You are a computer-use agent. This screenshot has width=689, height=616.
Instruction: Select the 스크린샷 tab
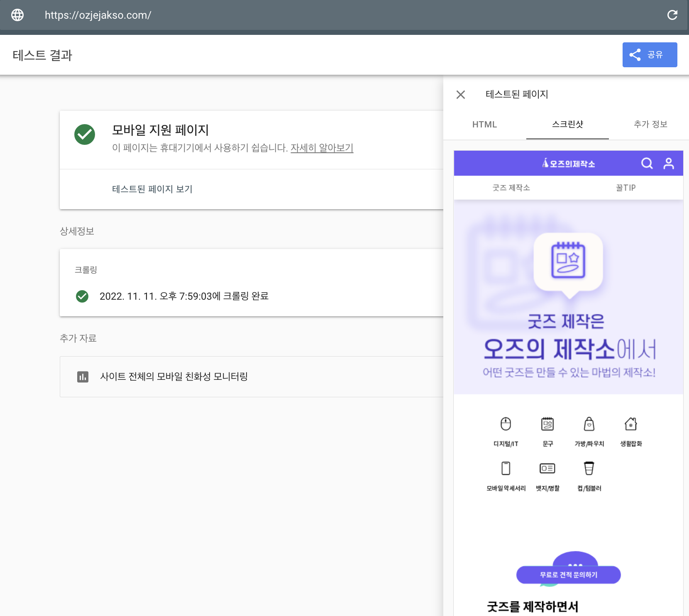567,124
